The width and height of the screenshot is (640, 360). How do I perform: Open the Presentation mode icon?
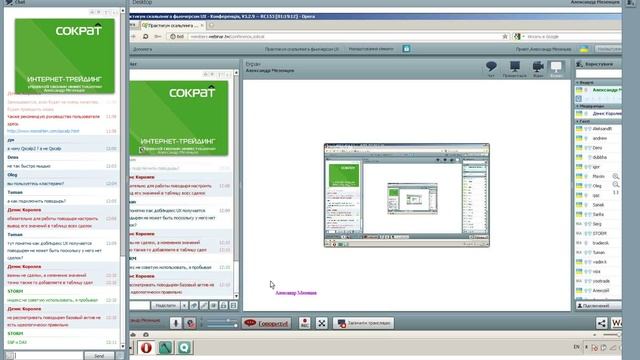(515, 69)
